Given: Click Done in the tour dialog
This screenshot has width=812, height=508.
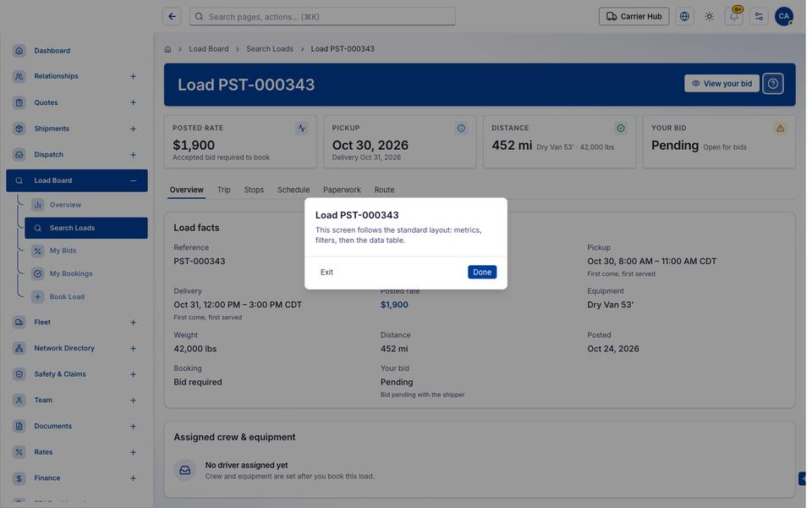Looking at the screenshot, I should (481, 272).
